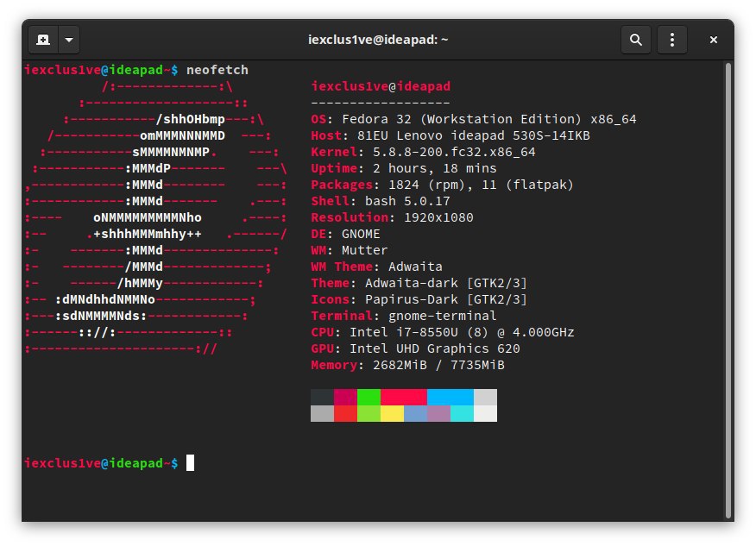This screenshot has height=546, width=756.
Task: Click the Shell line bash 5.0.17
Action: (381, 201)
